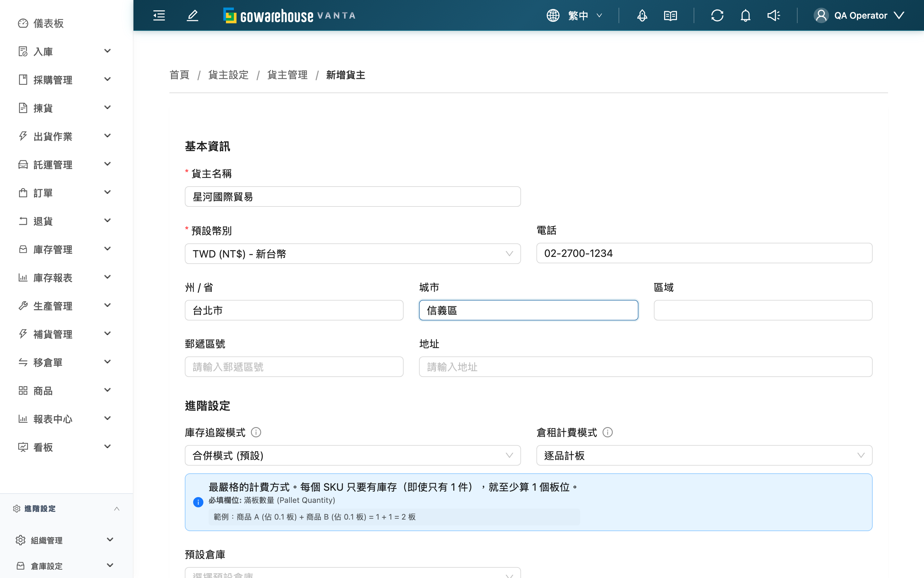The width and height of the screenshot is (924, 578).
Task: Click the 退貨 return icon
Action: [x=23, y=221]
